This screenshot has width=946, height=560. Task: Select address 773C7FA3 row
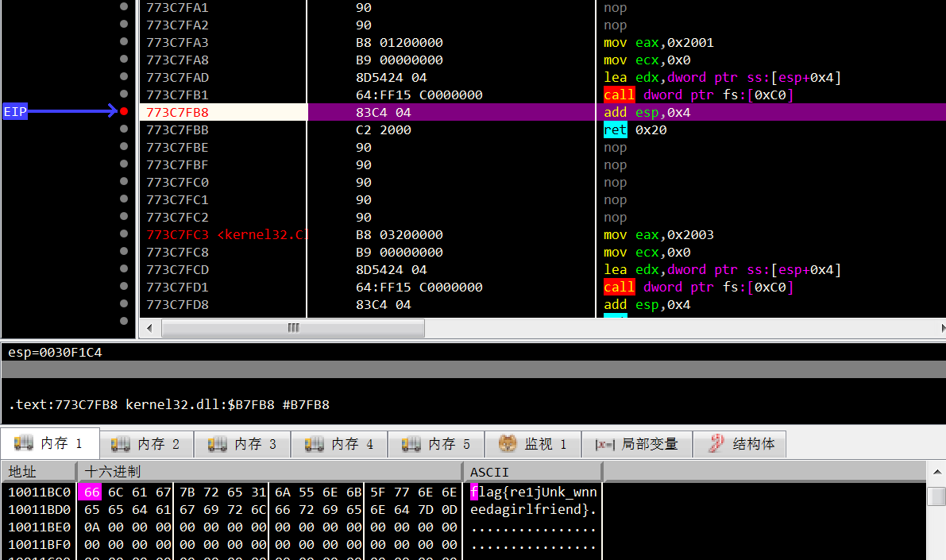pyautogui.click(x=177, y=42)
